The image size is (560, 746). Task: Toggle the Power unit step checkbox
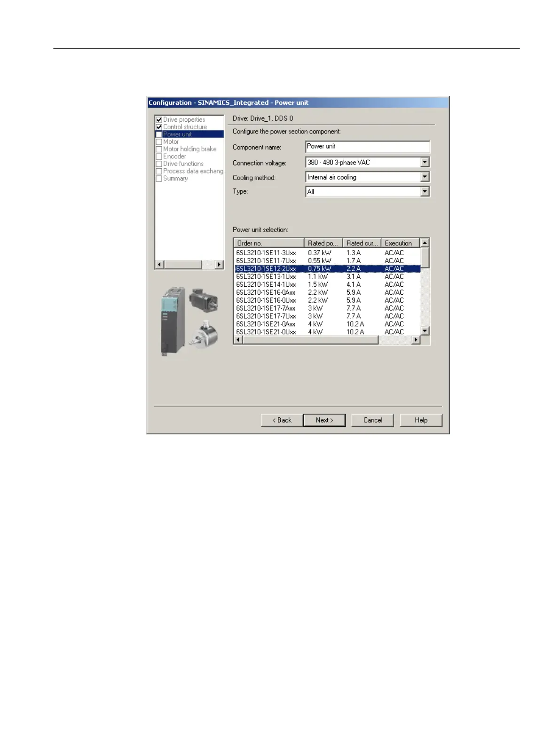[159, 134]
